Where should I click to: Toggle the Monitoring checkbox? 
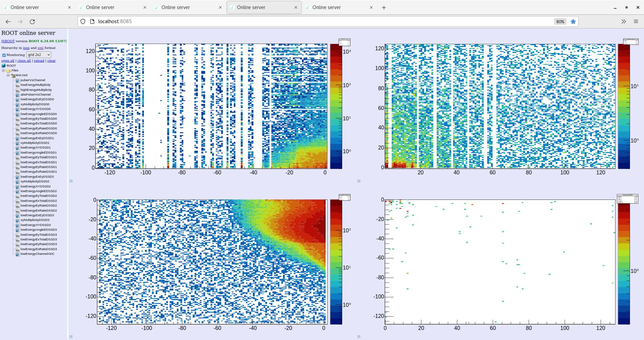pyautogui.click(x=4, y=55)
